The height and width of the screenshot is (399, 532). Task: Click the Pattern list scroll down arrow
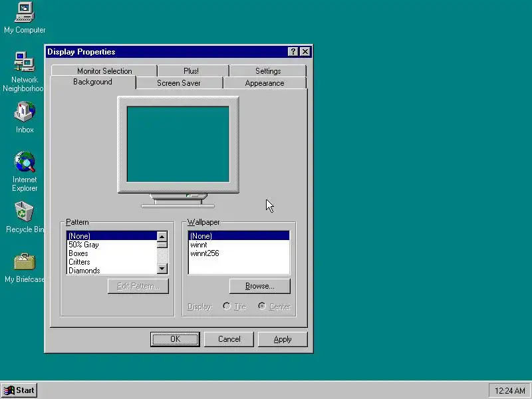coord(162,269)
